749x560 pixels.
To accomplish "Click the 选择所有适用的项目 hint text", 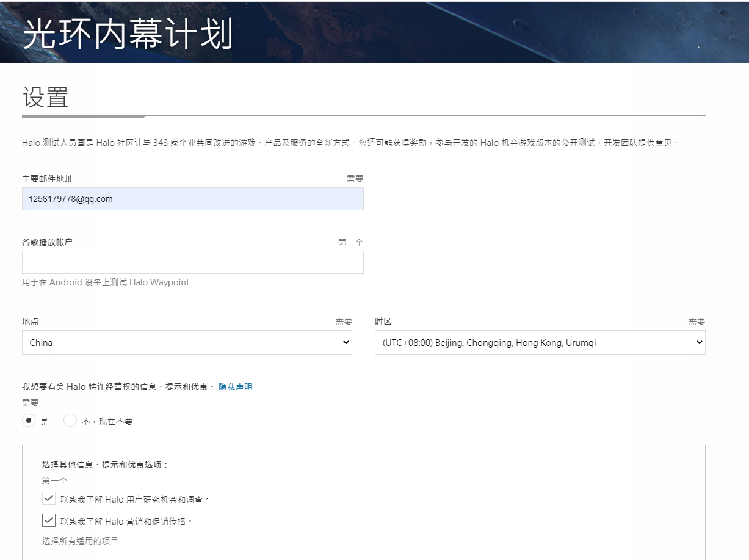I will 80,541.
